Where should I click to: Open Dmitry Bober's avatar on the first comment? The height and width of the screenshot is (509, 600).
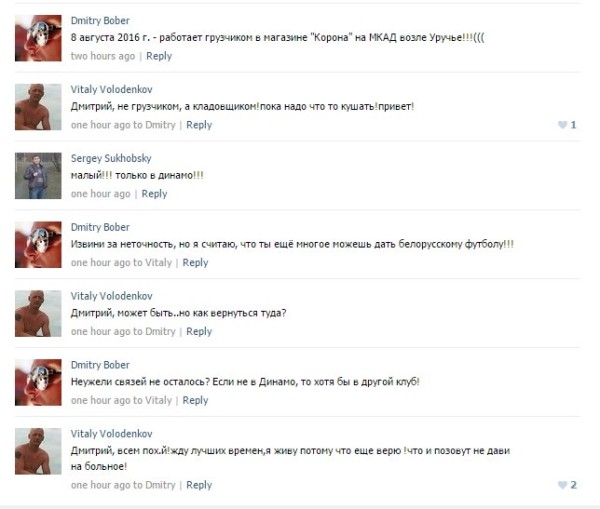click(x=38, y=38)
